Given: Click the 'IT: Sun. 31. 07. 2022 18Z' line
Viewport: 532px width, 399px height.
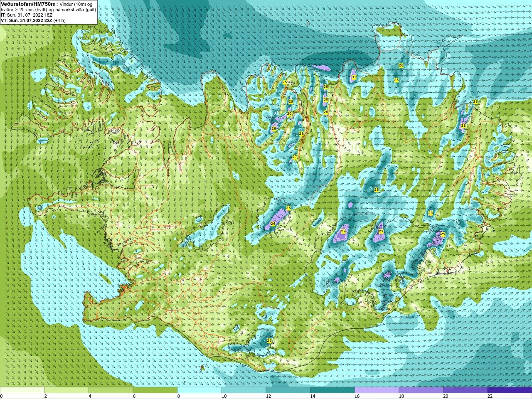Looking at the screenshot, I should (x=27, y=15).
